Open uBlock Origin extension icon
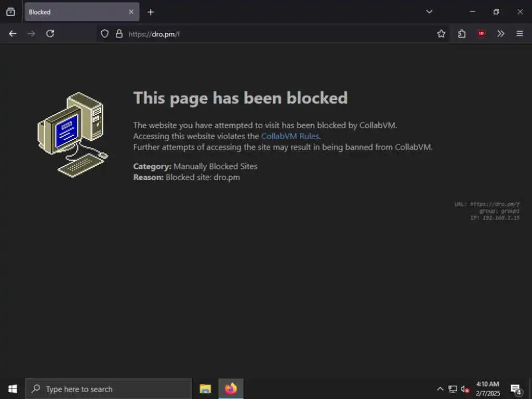The image size is (532, 399). 481,34
